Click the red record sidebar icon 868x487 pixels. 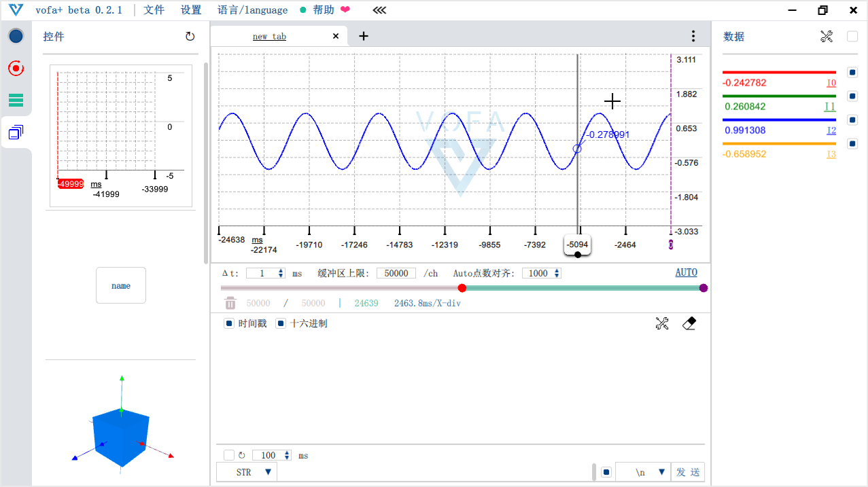(16, 68)
